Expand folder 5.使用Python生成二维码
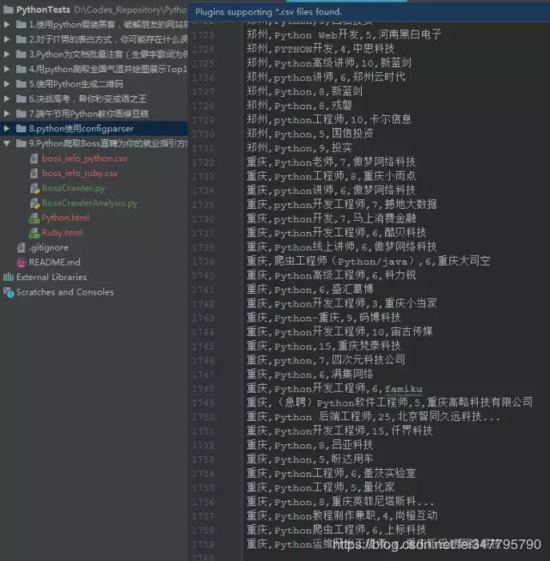The width and height of the screenshot is (550, 561). [6, 84]
